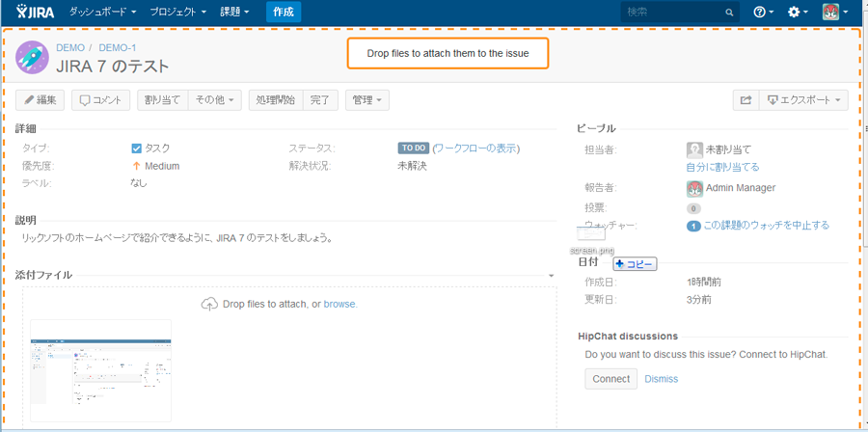This screenshot has height=432, width=868.
Task: Click the task type checkbox icon
Action: [x=136, y=148]
